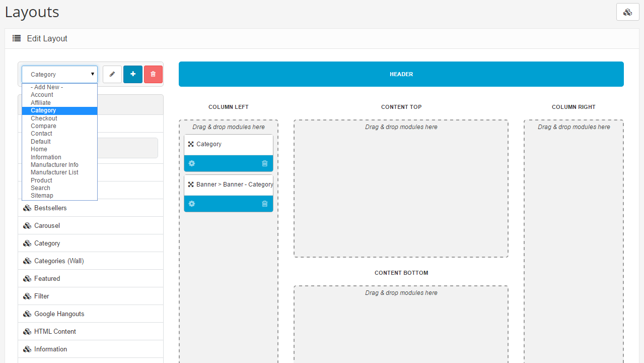Open settings gear of Banner - Category module

tap(191, 204)
